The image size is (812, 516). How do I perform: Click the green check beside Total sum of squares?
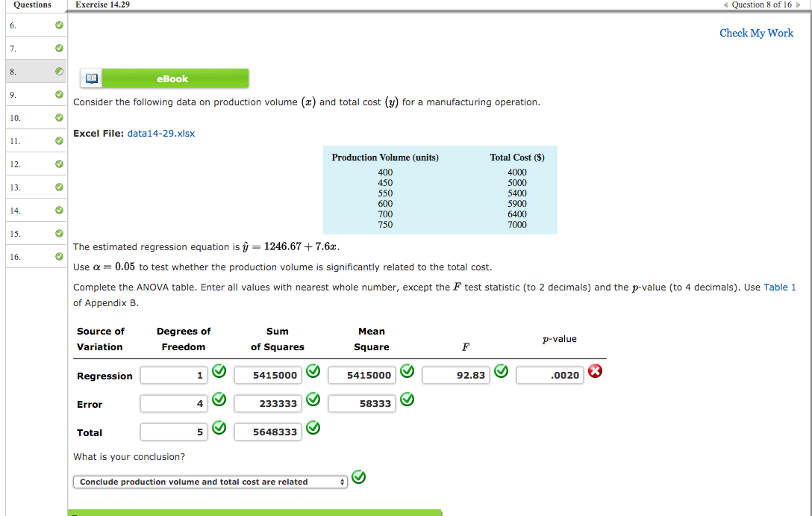click(313, 428)
